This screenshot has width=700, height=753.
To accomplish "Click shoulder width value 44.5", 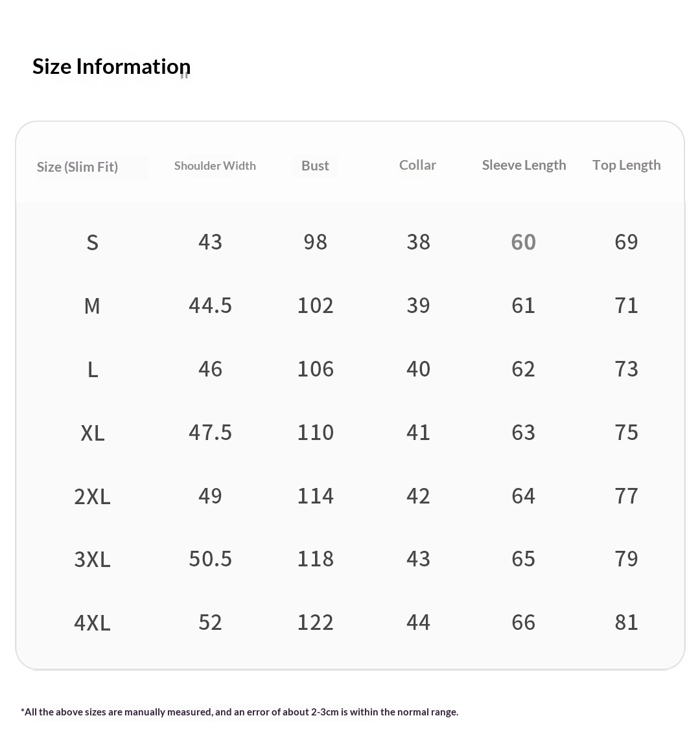I will (210, 305).
